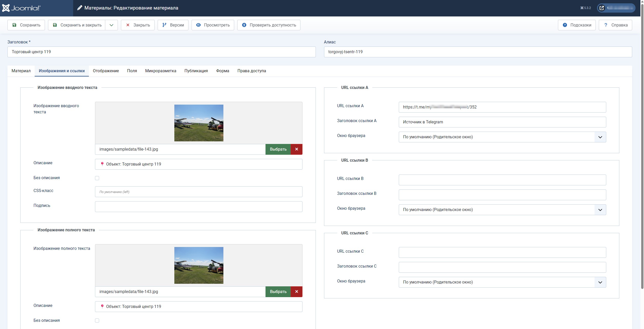
Task: Switch to the Публикация tab
Action: (196, 71)
